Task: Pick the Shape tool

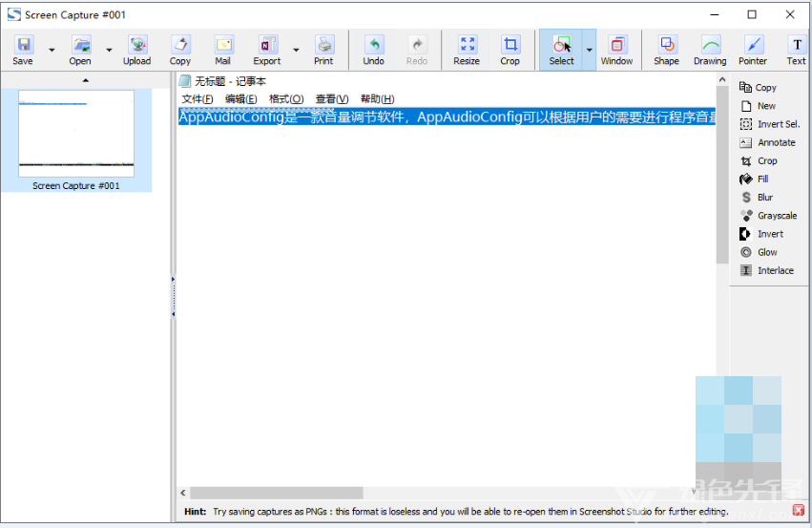Action: click(666, 50)
